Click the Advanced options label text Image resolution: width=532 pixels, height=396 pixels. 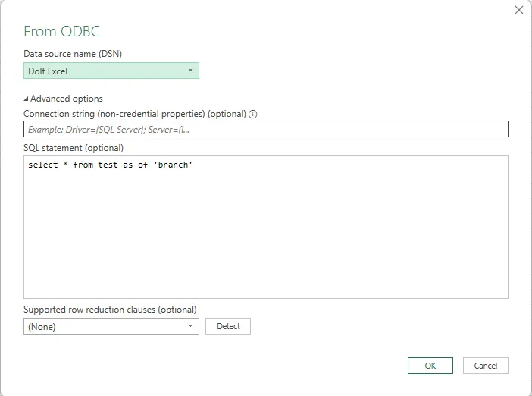67,99
